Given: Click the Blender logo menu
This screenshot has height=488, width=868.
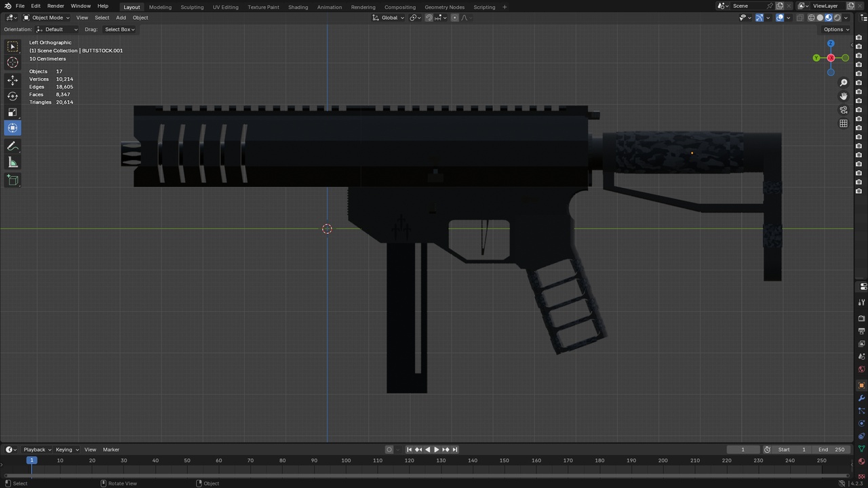Looking at the screenshot, I should (x=7, y=6).
